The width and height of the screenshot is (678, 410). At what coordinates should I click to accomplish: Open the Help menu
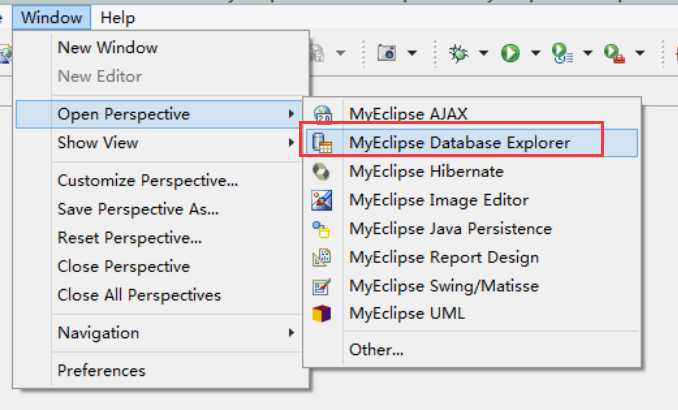pos(118,18)
